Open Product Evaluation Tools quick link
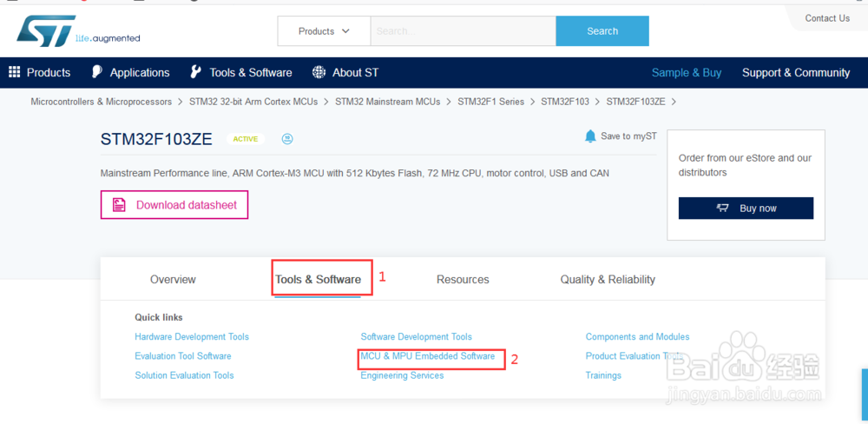Viewport: 868px width, 424px height. pos(634,356)
